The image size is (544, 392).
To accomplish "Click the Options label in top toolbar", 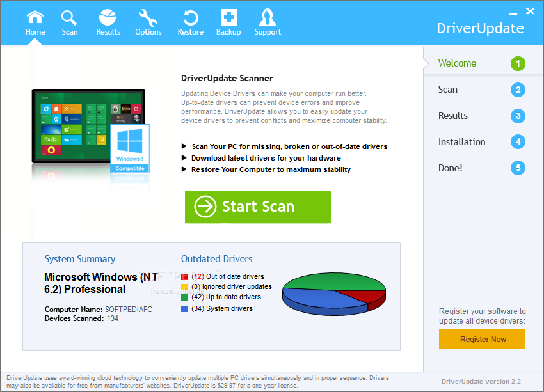I will click(x=148, y=32).
